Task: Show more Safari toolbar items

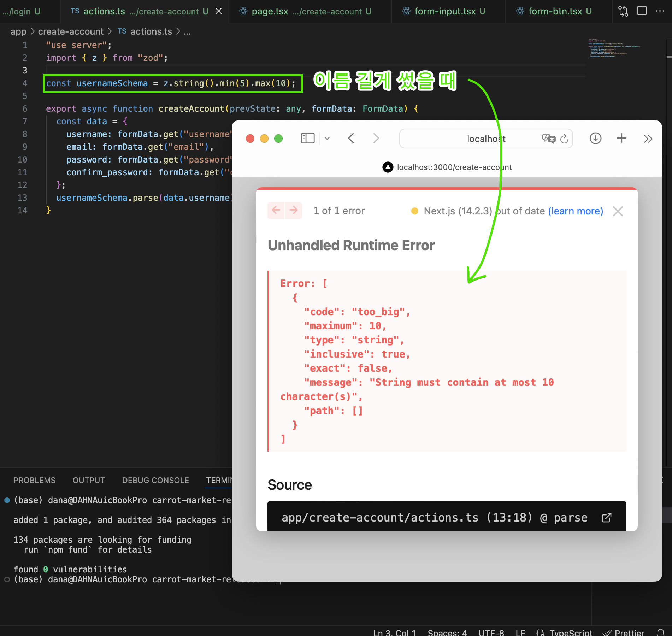Action: click(648, 139)
